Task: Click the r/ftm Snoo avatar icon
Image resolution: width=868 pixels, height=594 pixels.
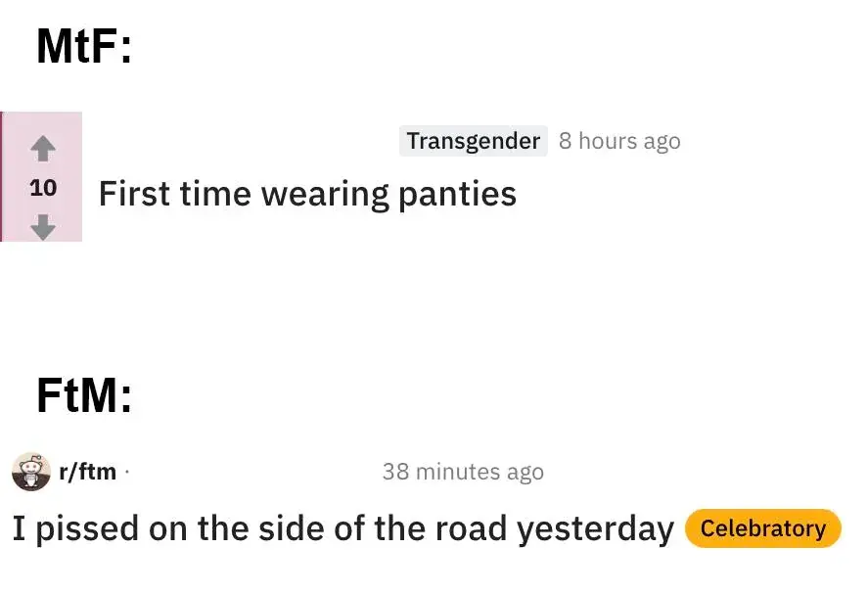Action: coord(30,473)
